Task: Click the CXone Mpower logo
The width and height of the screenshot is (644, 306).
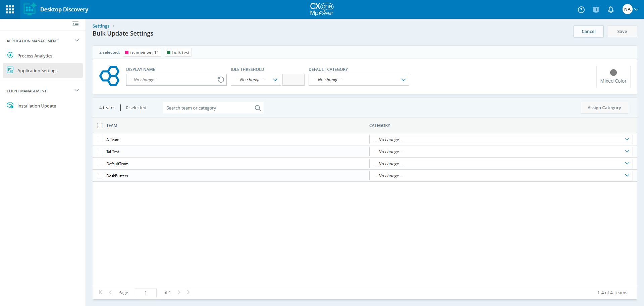Action: pos(322,9)
